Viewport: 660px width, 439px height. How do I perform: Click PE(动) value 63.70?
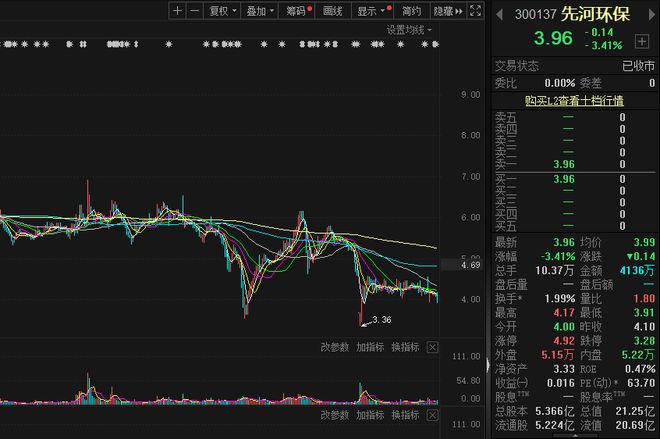coord(641,383)
